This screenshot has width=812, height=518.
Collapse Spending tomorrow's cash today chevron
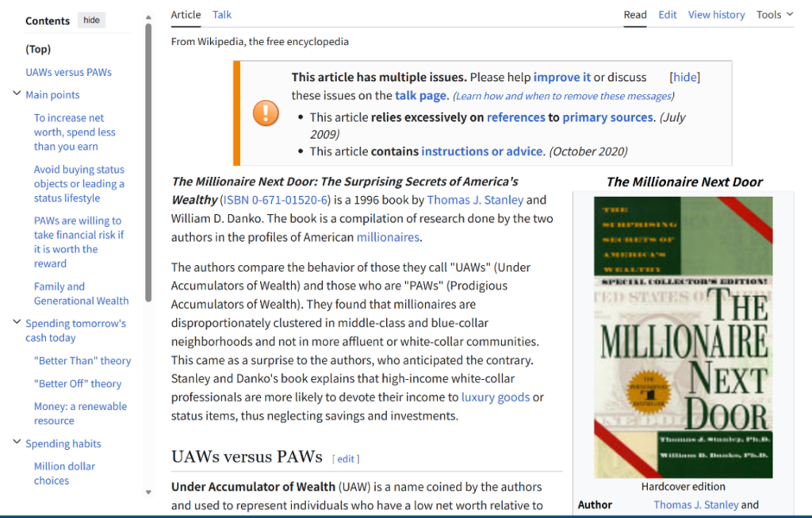coord(17,322)
